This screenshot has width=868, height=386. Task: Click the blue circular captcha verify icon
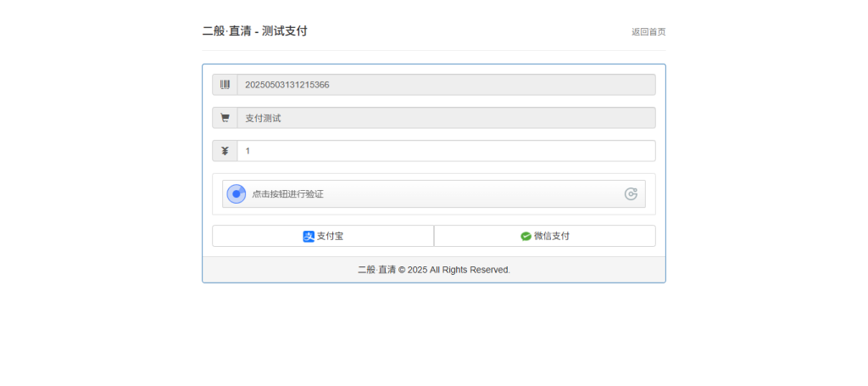click(x=236, y=194)
